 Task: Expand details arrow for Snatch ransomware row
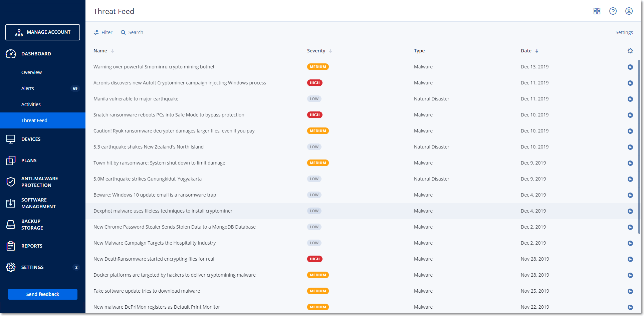click(x=630, y=115)
